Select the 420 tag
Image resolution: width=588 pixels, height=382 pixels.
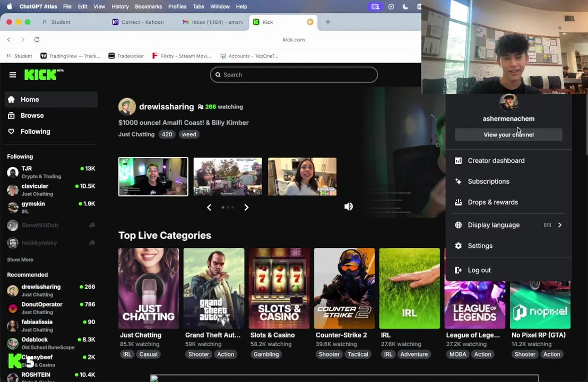(x=167, y=134)
